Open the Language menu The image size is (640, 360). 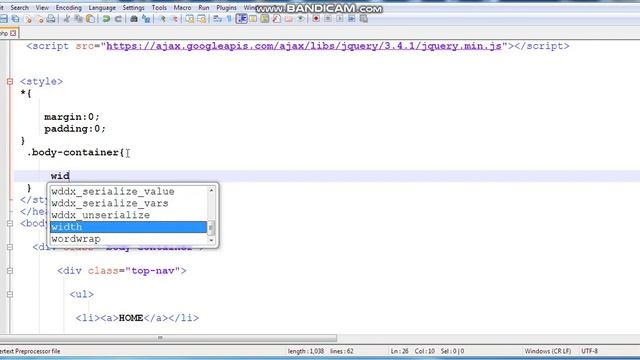[102, 8]
